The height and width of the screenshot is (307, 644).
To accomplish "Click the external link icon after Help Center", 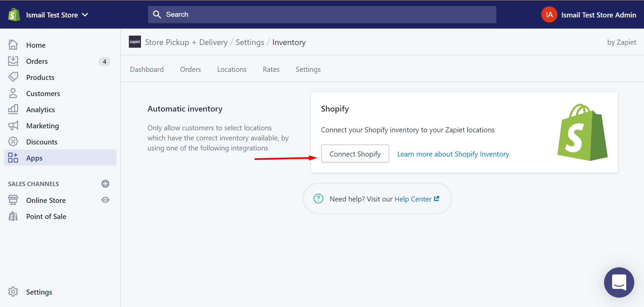I will (x=437, y=199).
